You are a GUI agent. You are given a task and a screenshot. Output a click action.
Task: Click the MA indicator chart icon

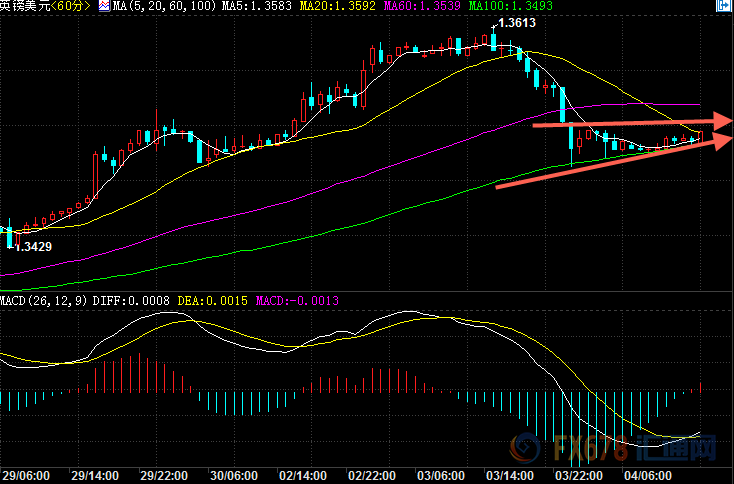104,6
